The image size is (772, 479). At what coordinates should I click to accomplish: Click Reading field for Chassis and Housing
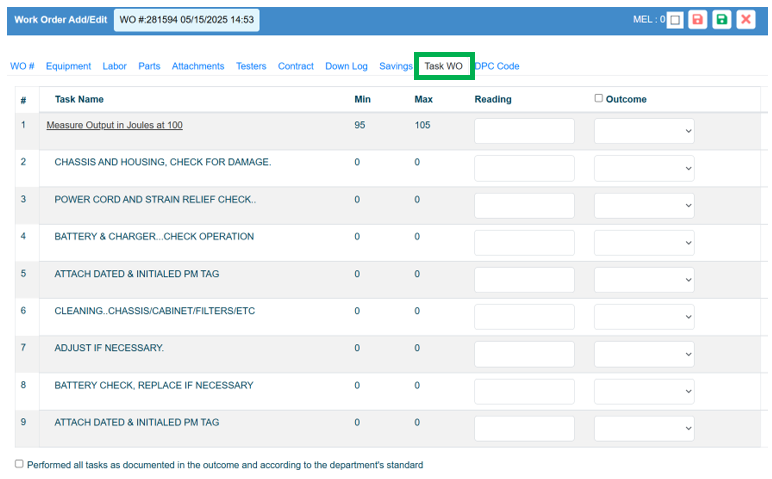point(524,169)
